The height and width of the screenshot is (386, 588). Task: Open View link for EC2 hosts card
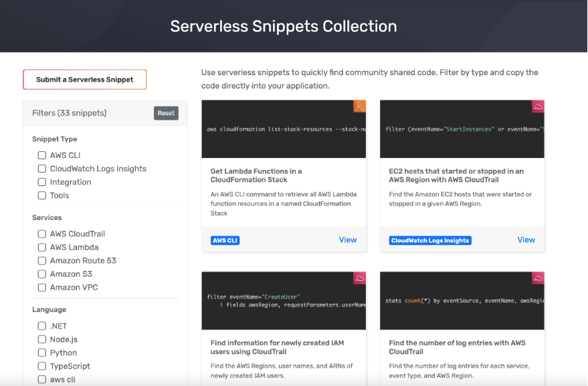click(526, 240)
